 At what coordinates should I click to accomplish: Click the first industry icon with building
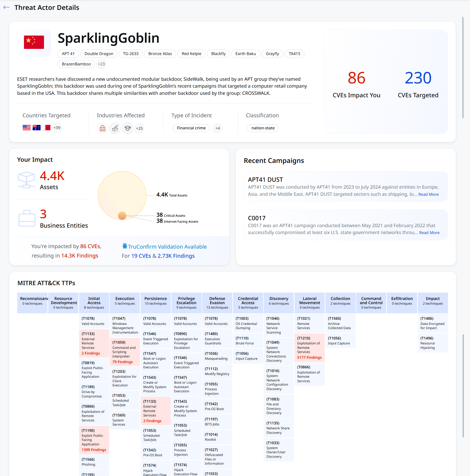coord(103,128)
